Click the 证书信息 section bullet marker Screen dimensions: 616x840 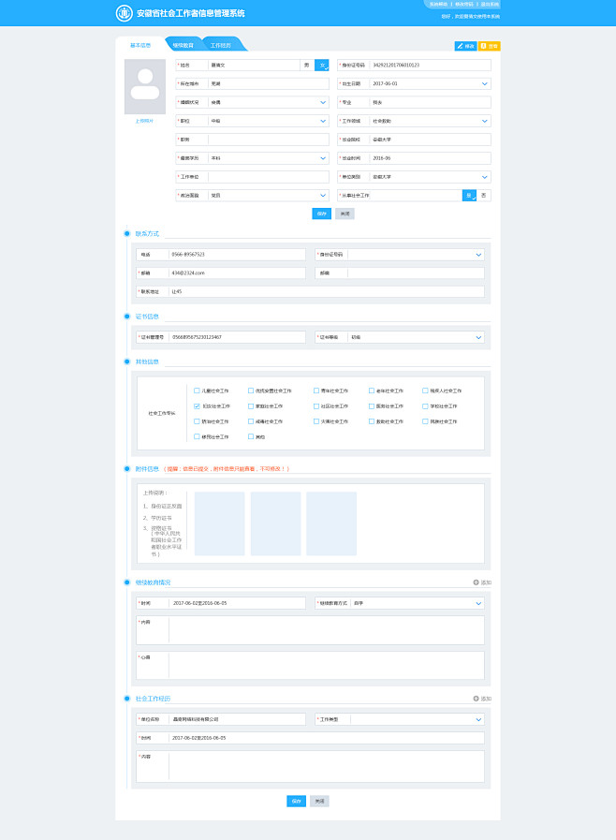click(127, 317)
